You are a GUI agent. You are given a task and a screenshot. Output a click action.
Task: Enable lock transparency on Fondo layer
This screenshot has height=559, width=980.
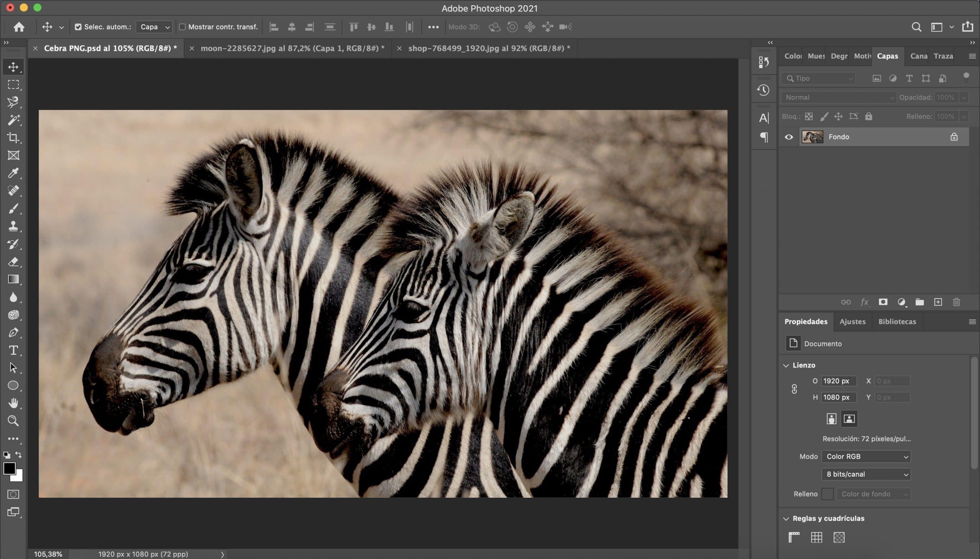tap(809, 116)
